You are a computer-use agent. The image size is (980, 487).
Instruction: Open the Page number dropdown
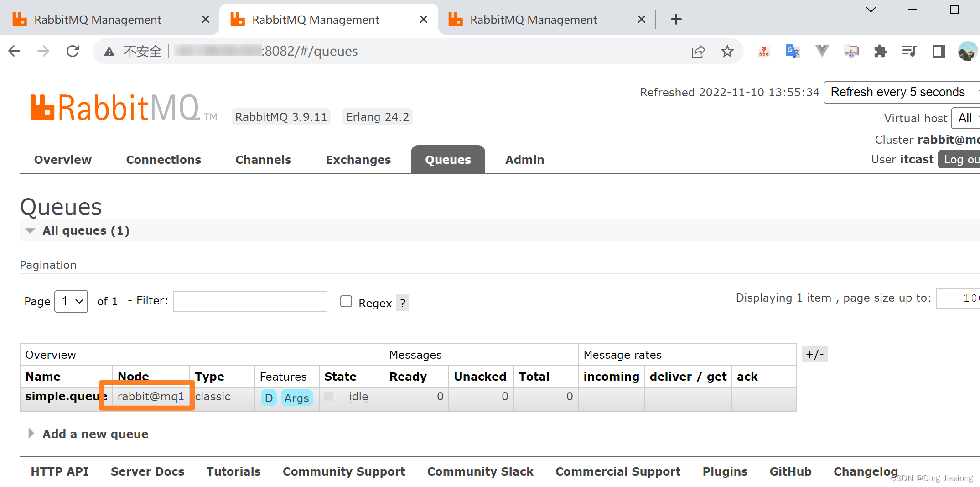tap(71, 301)
